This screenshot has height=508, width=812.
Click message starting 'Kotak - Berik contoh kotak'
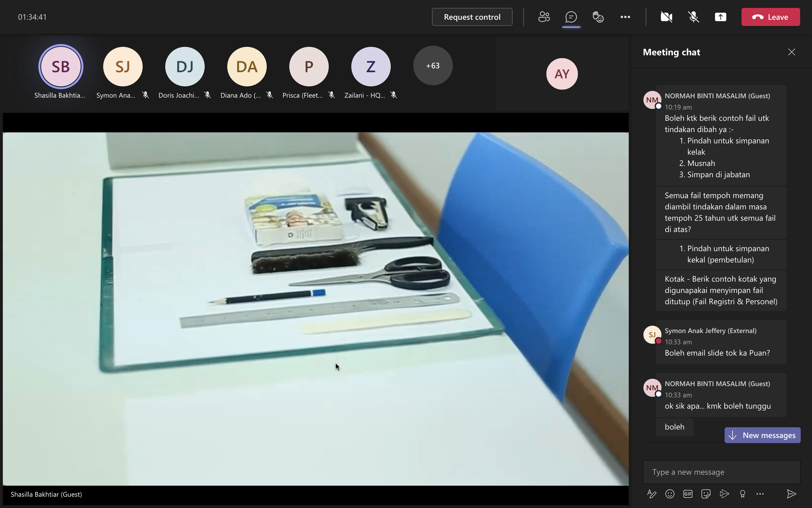[721, 290]
